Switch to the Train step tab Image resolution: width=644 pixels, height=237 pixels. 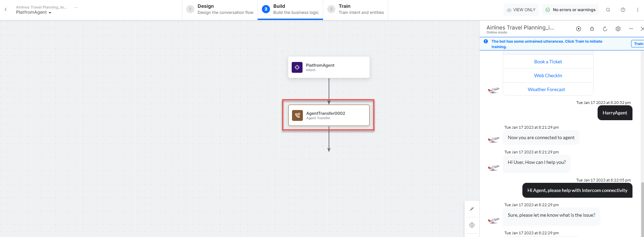tap(355, 9)
